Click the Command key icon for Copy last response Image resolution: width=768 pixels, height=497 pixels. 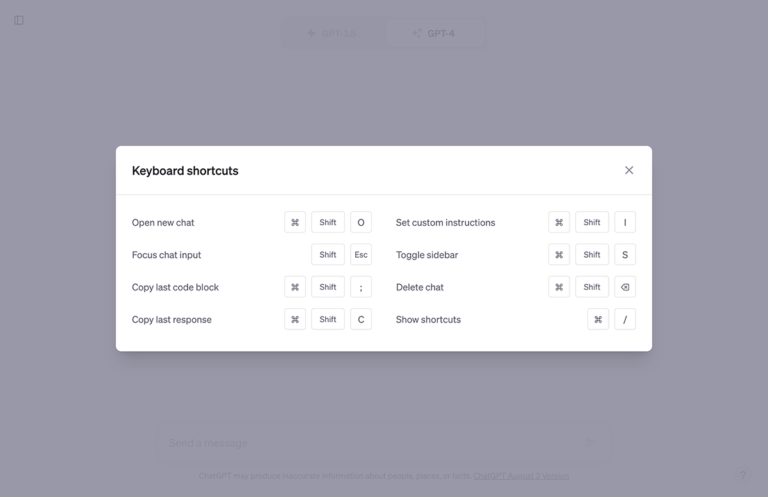pyautogui.click(x=295, y=320)
